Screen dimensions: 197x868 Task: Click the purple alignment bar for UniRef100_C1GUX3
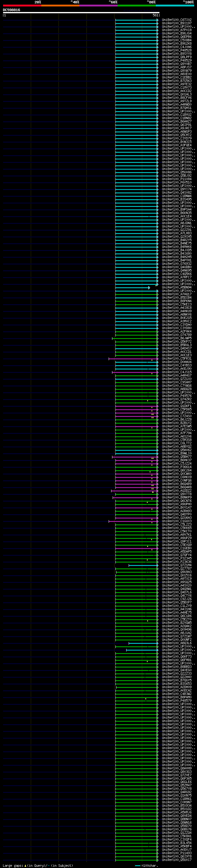(x=133, y=521)
